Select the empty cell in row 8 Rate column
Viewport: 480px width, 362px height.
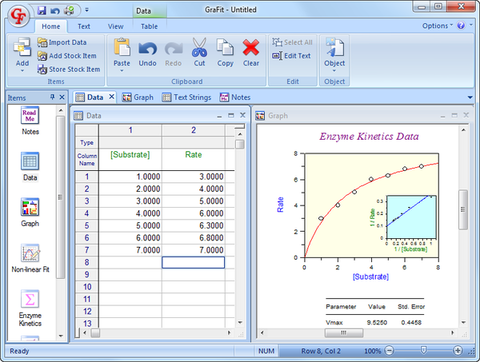(x=193, y=262)
